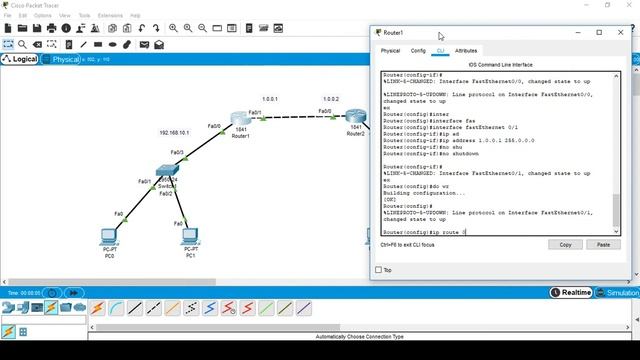Select the switch device on canvas
This screenshot has width=640, height=360.
(167, 170)
